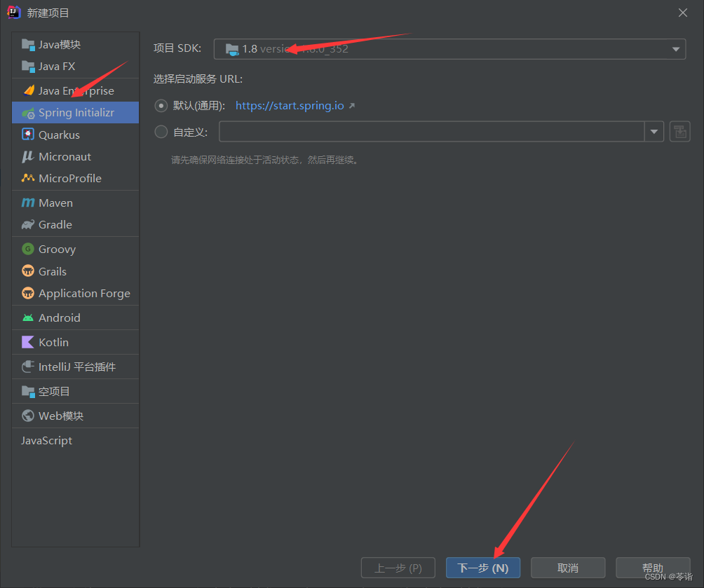Choose Web模块 project type
The image size is (704, 588).
[x=76, y=416]
